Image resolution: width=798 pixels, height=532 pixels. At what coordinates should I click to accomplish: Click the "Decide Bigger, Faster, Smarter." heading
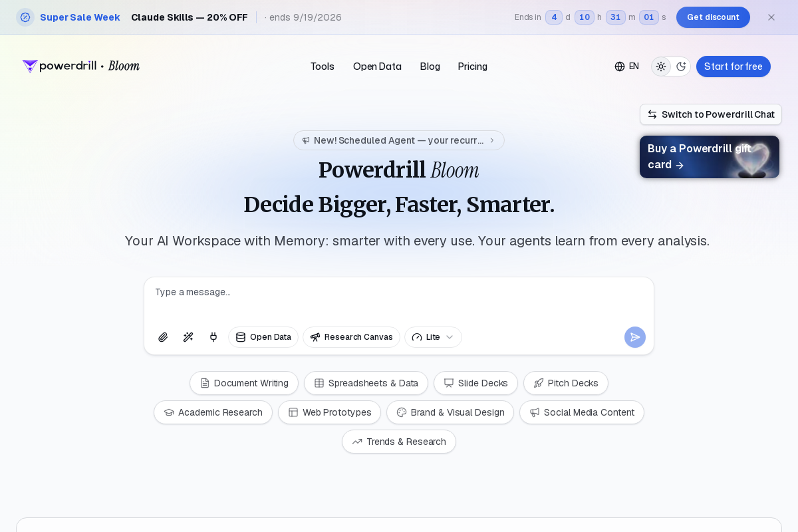coord(399,205)
